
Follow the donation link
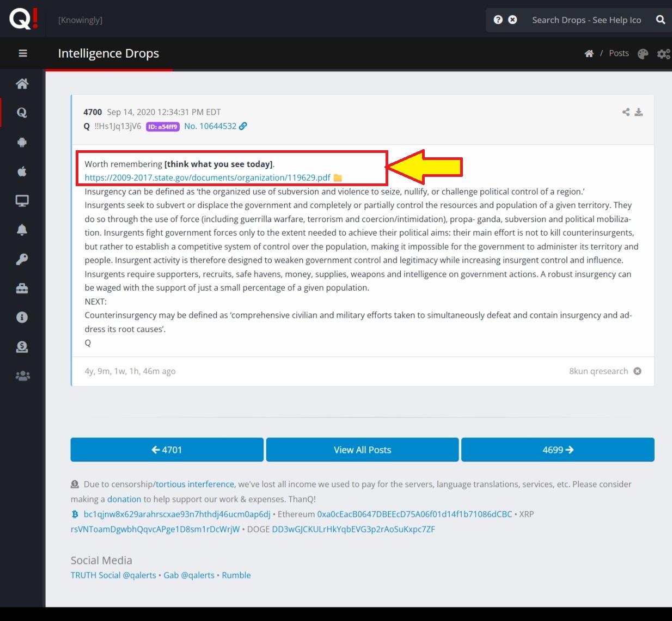coord(124,499)
